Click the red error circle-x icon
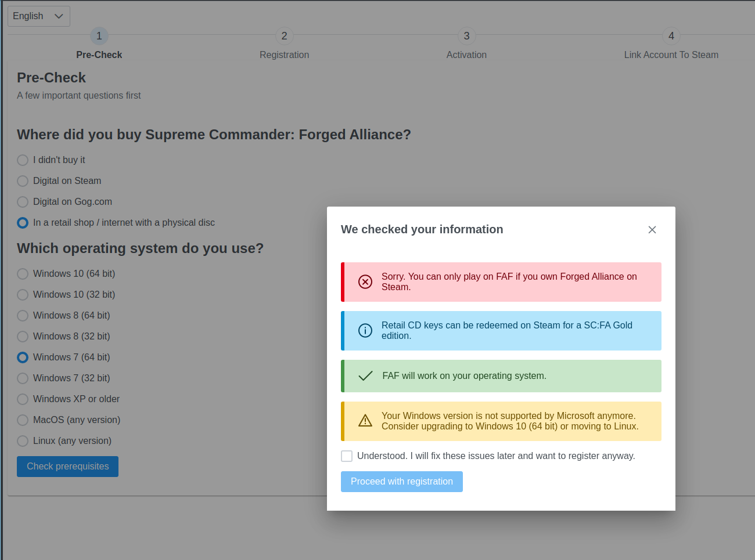 coord(365,282)
